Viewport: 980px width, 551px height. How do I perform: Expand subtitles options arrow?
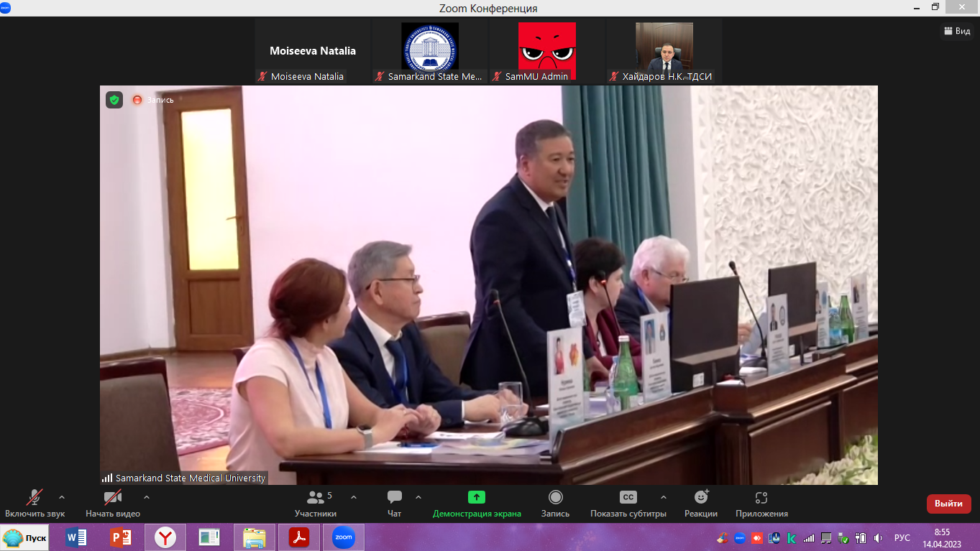[663, 497]
